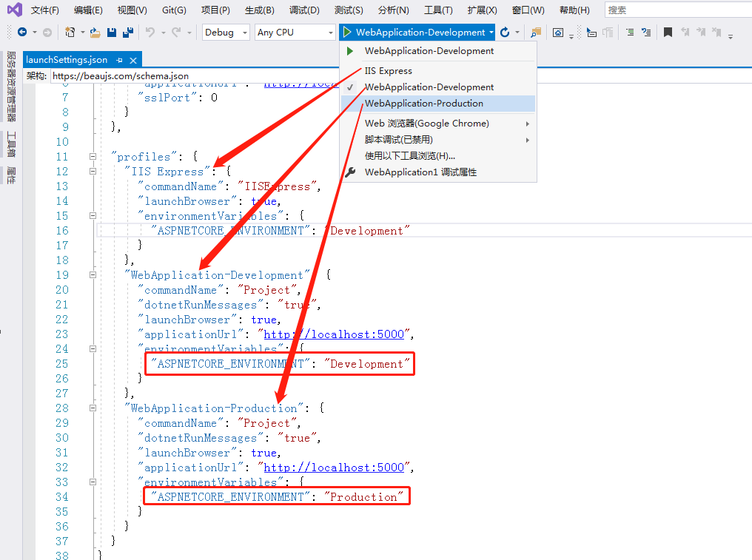Click the next bookmark icon
Image resolution: width=752 pixels, height=560 pixels.
[x=701, y=32]
